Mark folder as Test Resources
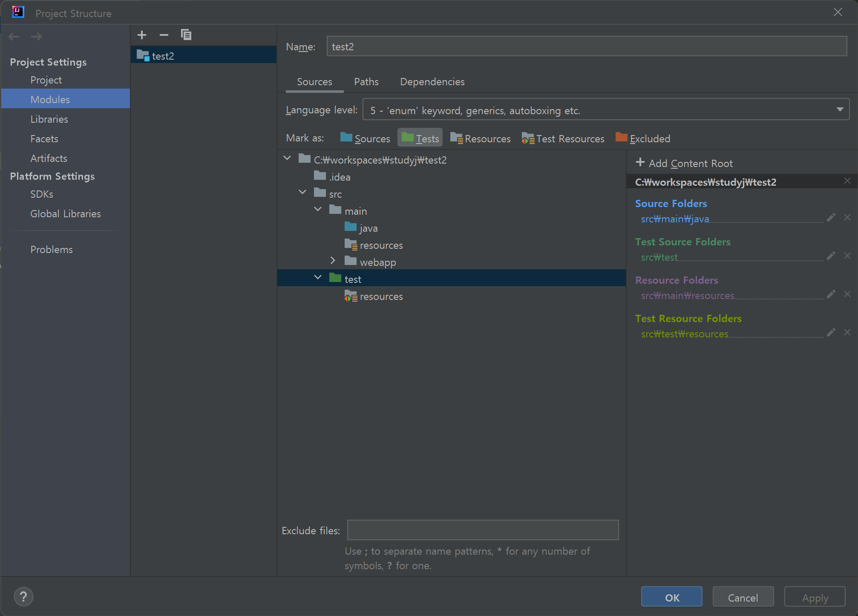The image size is (858, 616). [563, 138]
